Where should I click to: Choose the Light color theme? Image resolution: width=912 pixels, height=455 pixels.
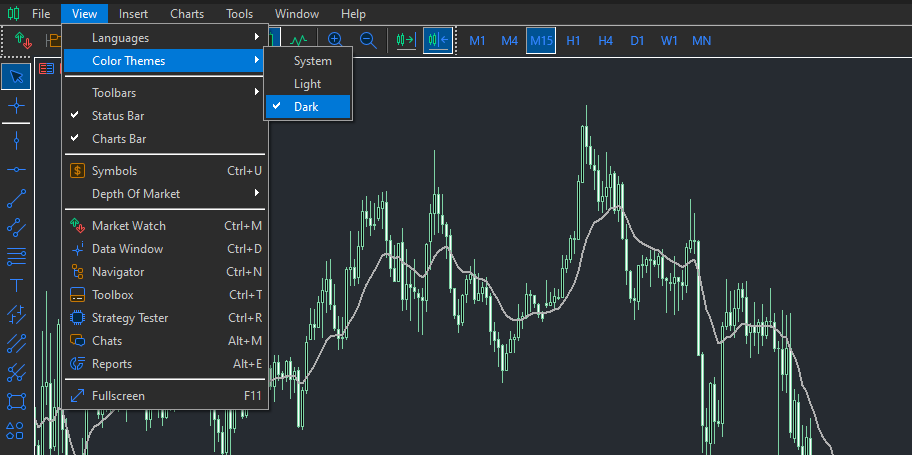pyautogui.click(x=308, y=84)
